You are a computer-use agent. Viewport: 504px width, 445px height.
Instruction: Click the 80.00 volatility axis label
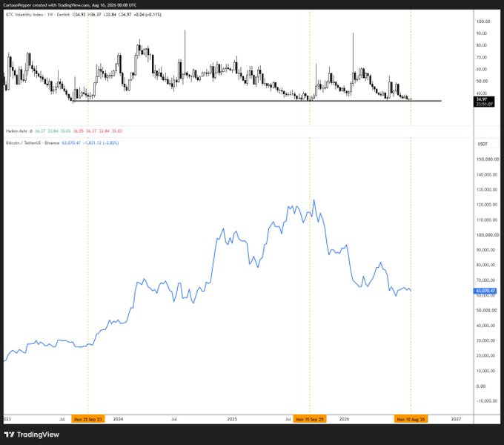click(482, 45)
